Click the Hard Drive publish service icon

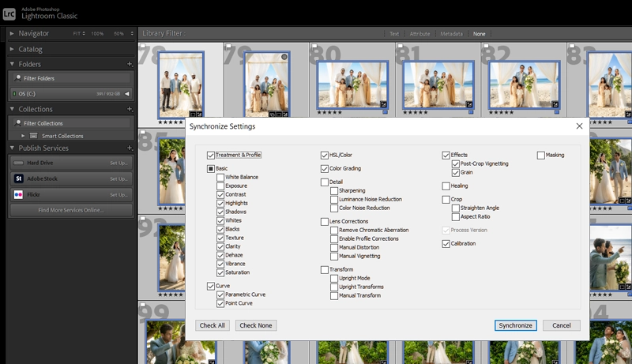(x=18, y=163)
